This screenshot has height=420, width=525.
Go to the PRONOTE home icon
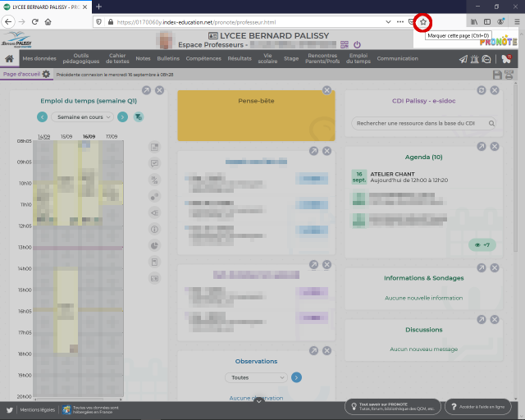[x=9, y=59]
